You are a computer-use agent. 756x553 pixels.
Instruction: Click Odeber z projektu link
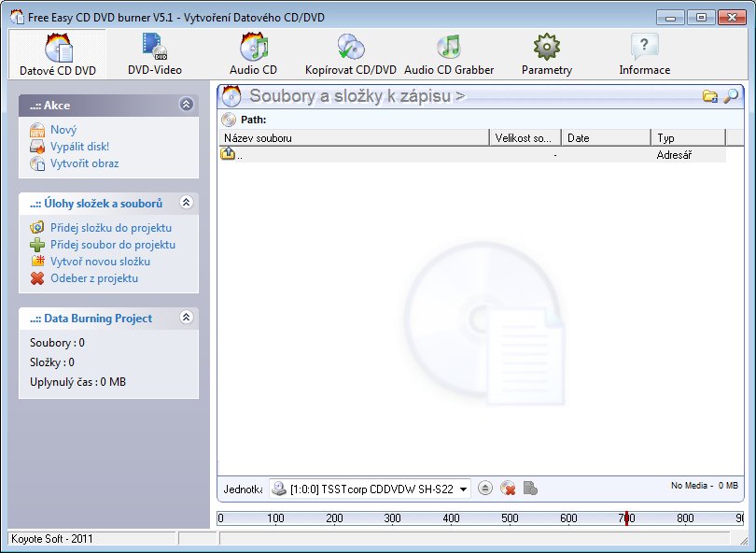pos(94,278)
